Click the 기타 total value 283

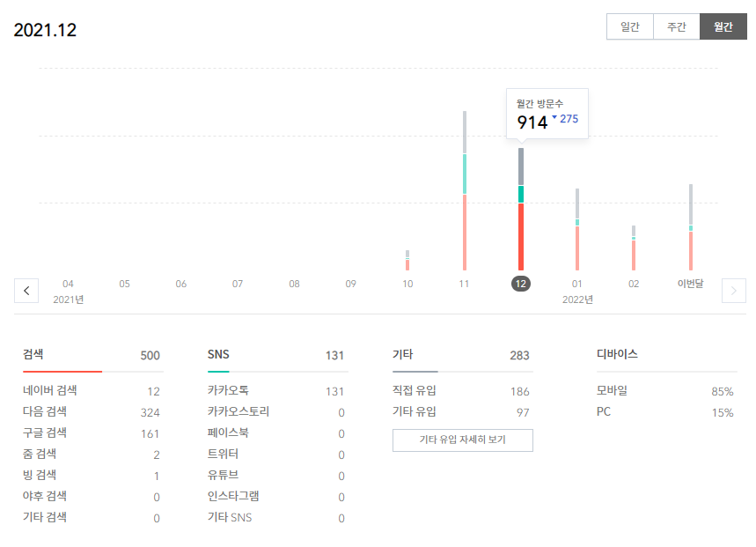(520, 356)
